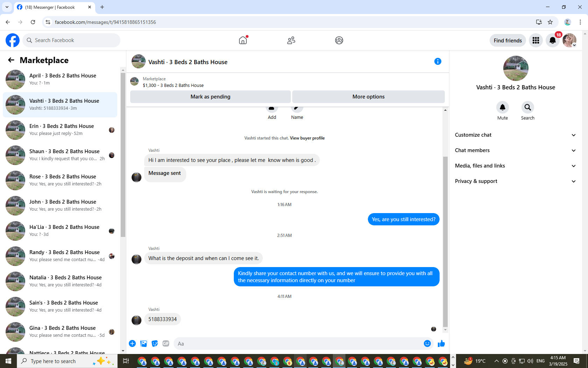Attach a photo or file to message
588x368 pixels.
click(143, 343)
